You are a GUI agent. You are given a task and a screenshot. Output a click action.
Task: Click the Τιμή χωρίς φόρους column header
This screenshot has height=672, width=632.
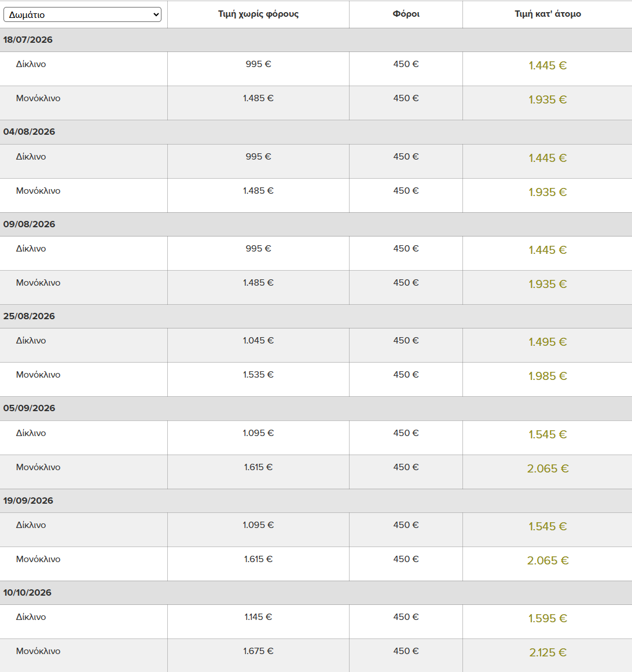click(x=258, y=14)
